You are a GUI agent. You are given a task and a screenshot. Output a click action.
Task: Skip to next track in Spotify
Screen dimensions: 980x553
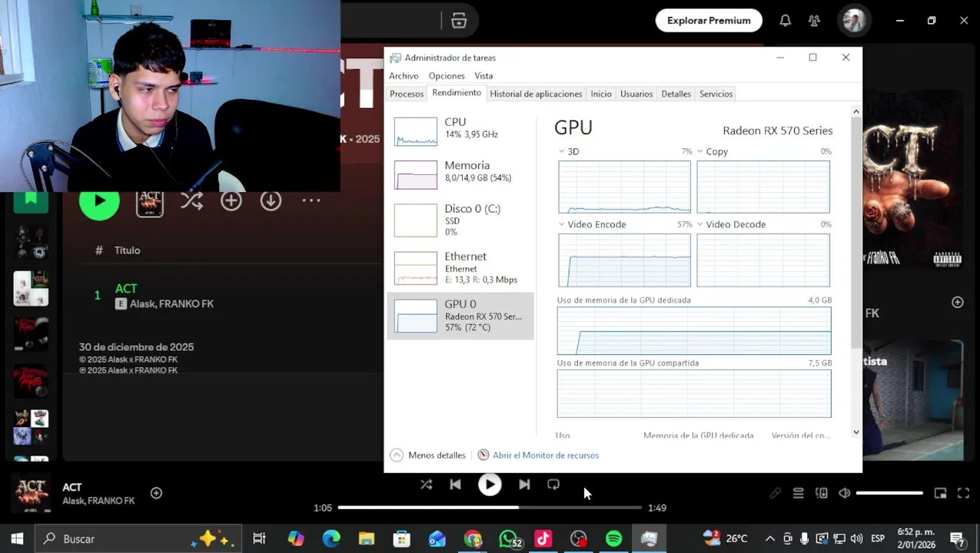(524, 485)
